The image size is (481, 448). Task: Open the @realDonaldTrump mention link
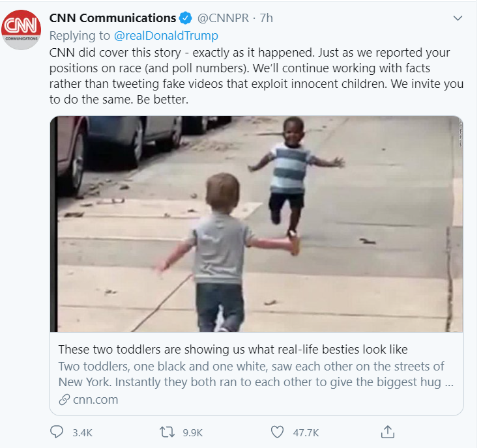(x=168, y=35)
